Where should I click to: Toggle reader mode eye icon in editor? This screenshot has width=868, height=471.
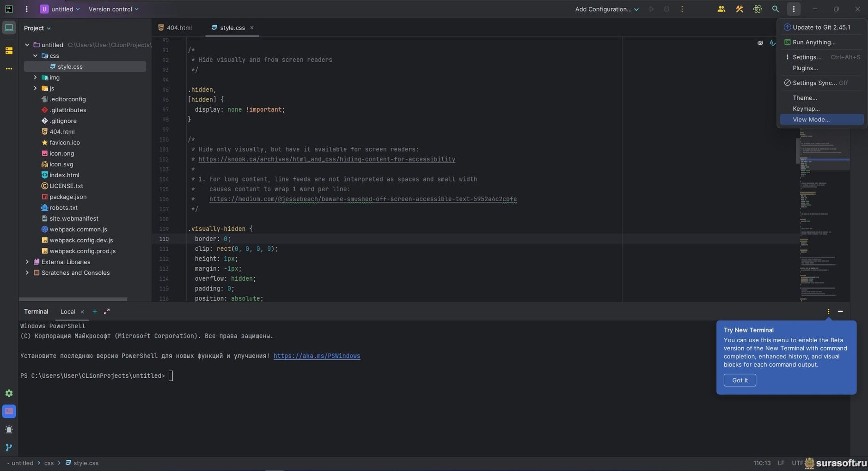(760, 43)
